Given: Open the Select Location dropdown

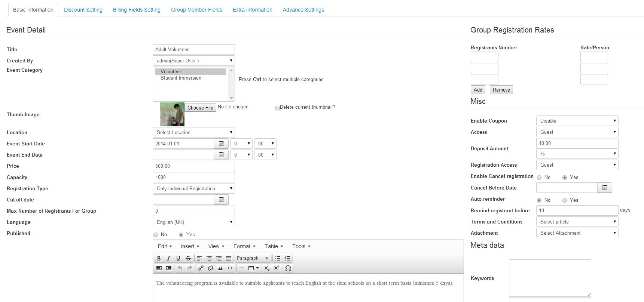Looking at the screenshot, I should tap(193, 132).
